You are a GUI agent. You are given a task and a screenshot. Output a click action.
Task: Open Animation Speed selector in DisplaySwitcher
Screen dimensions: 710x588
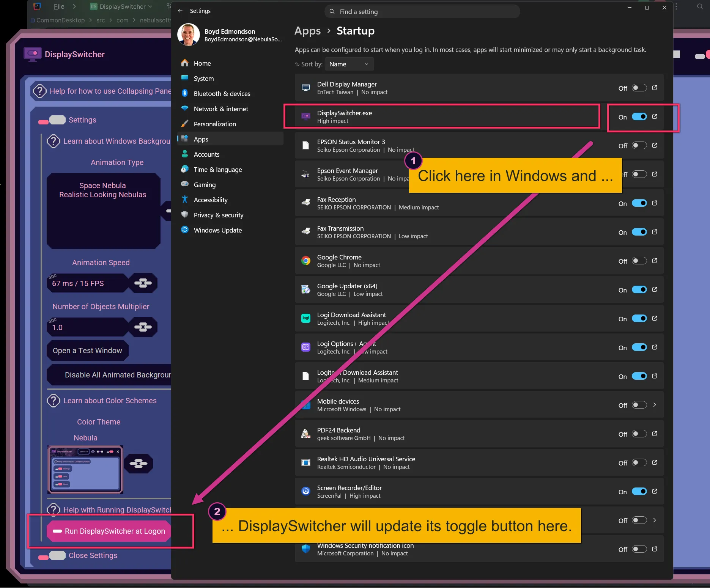pos(143,283)
